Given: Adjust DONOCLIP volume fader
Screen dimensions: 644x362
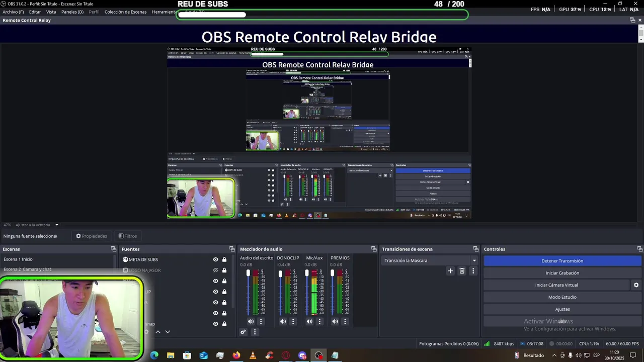Looking at the screenshot, I should [280, 274].
